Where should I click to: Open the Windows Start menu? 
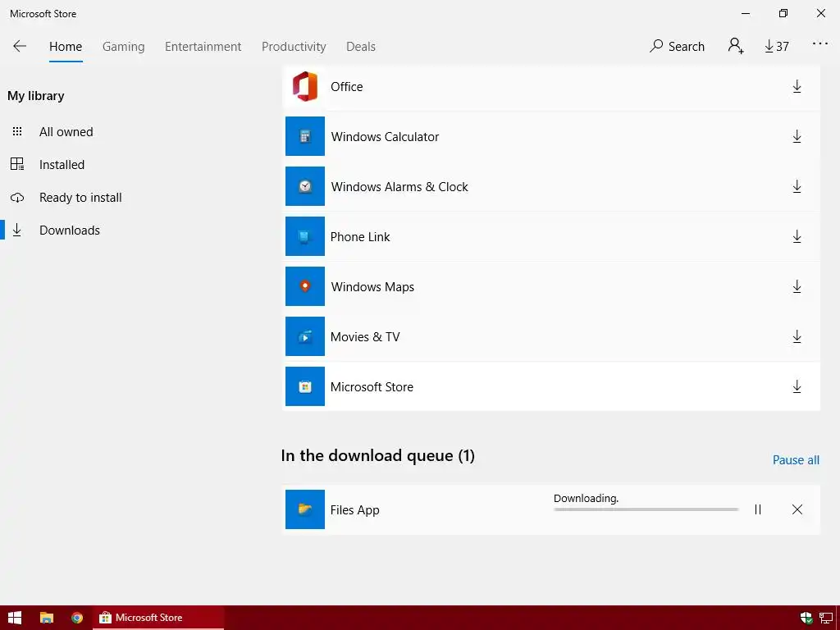[15, 618]
